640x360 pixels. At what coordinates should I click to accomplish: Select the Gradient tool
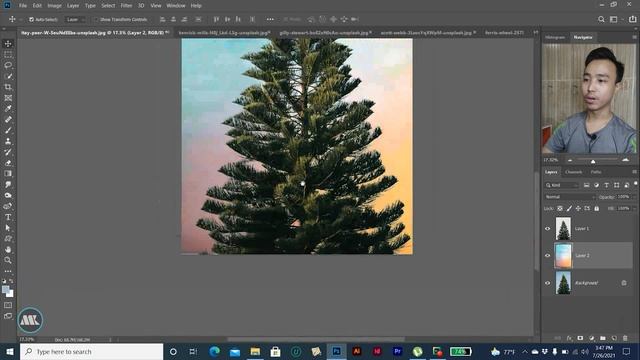pyautogui.click(x=8, y=173)
